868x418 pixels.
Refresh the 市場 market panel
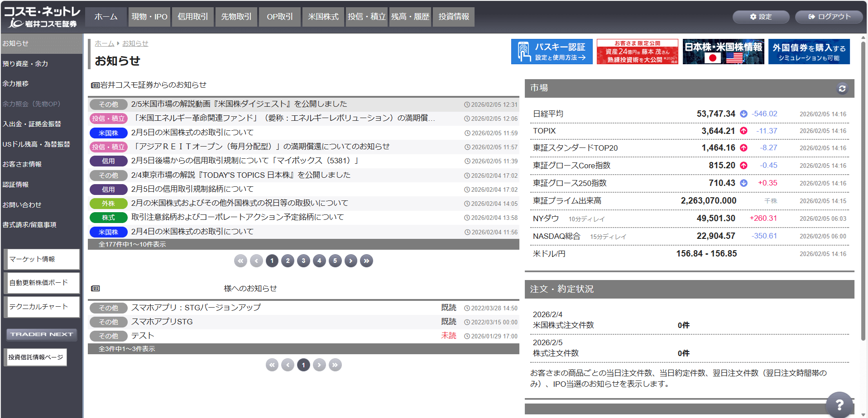tap(842, 89)
